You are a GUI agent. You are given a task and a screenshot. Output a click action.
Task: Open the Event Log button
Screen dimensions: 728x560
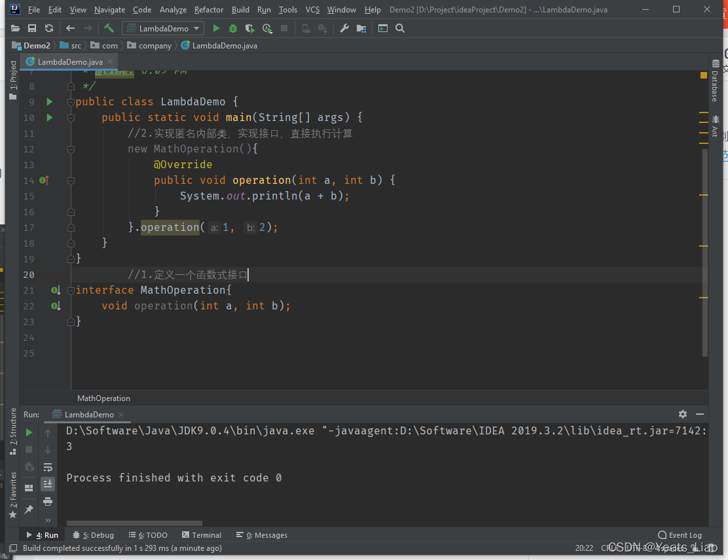pos(680,535)
